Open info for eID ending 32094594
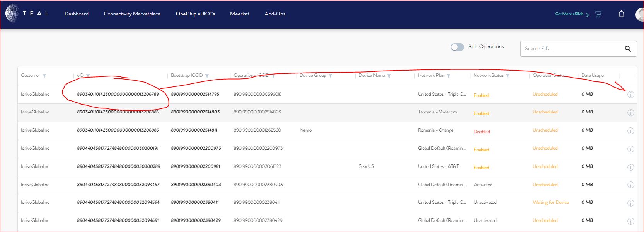The height and width of the screenshot is (232, 644). click(630, 203)
